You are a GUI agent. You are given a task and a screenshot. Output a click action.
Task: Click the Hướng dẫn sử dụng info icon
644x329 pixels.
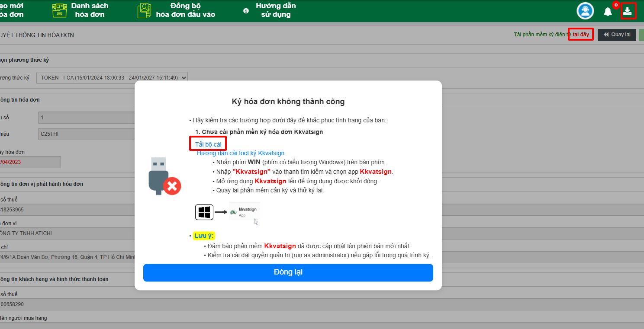[x=246, y=11]
